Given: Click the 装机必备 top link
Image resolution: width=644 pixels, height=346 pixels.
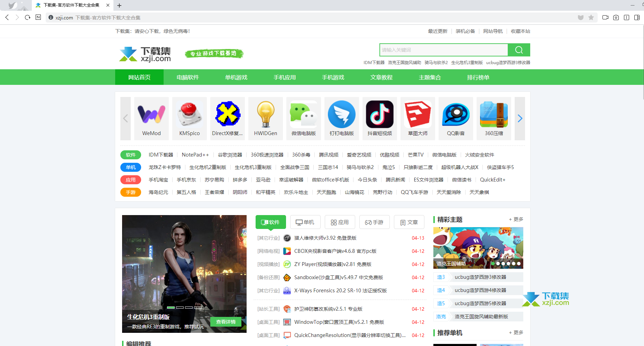Looking at the screenshot, I should [465, 31].
